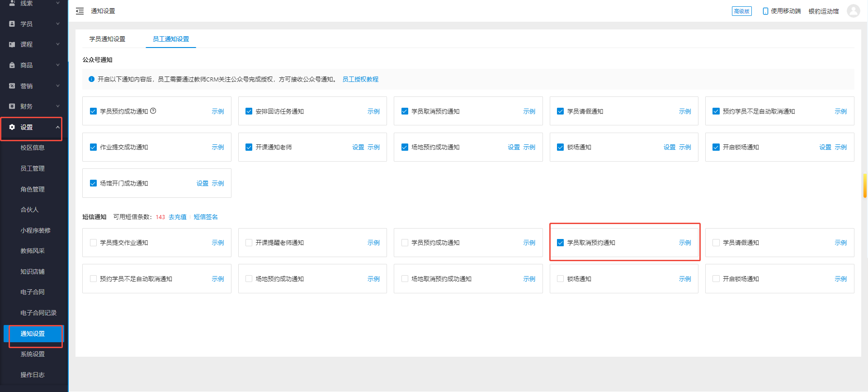
Task: Click the 财务 sidebar icon
Action: 12,106
